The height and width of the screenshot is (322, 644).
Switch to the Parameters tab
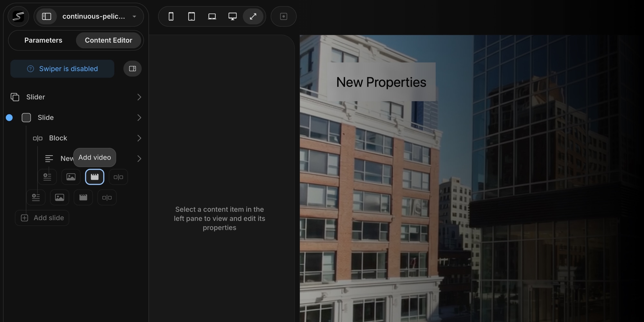coord(43,40)
